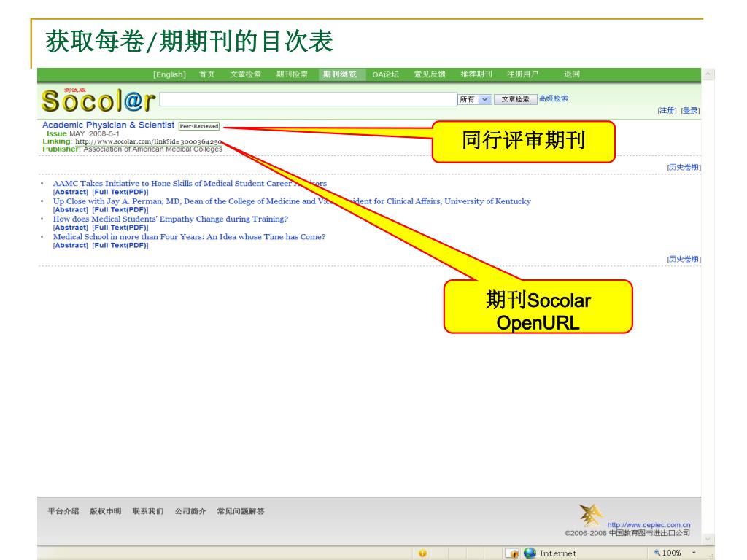The width and height of the screenshot is (747, 560).
Task: Open Abstract of AAMC Takes Initiative article
Action: pyautogui.click(x=71, y=192)
